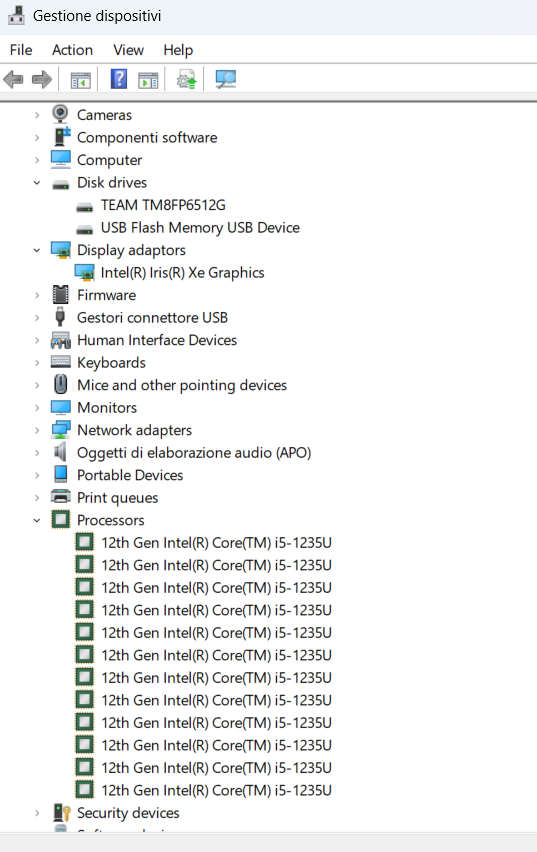Select the TEAM TM8FP6512G disk
537x852 pixels.
163,205
